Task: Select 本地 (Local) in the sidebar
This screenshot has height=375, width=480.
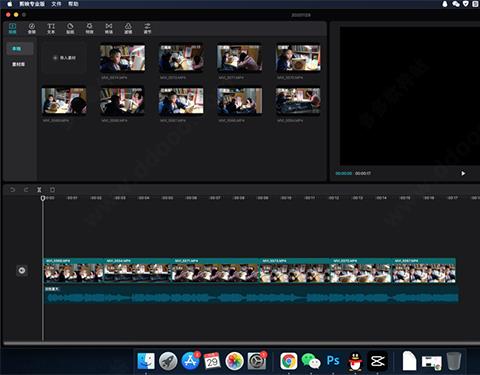Action: (20, 49)
